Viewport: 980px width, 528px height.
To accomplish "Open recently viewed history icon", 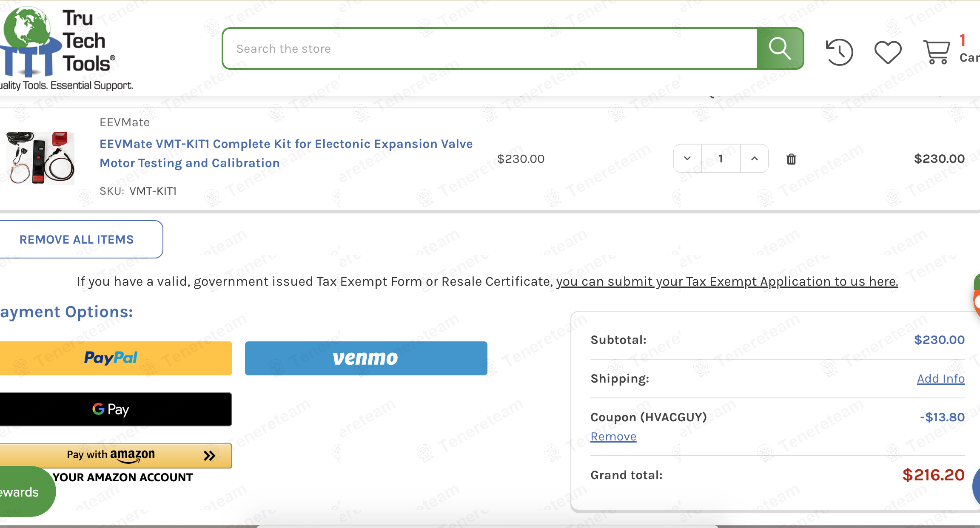I will pos(839,52).
